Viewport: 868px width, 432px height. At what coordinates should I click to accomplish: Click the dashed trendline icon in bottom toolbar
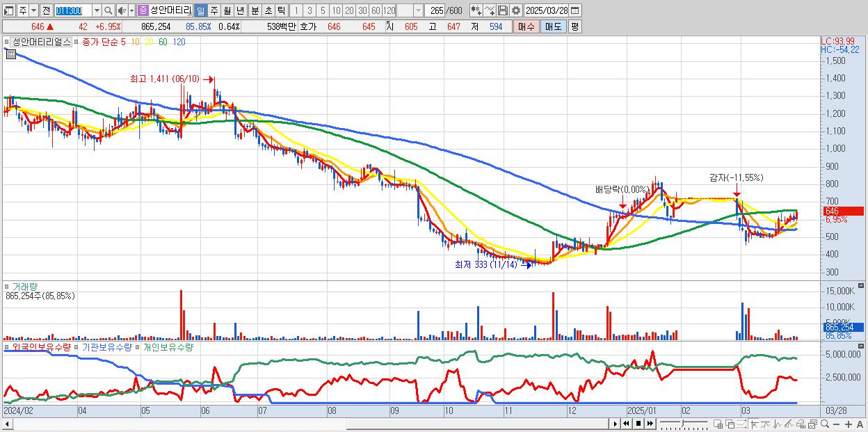[x=741, y=424]
